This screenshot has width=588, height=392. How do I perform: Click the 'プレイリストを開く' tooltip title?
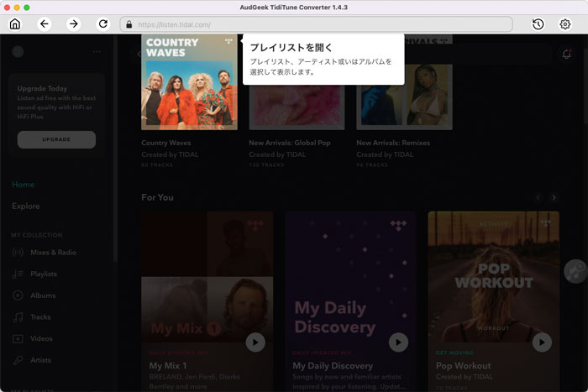(291, 48)
